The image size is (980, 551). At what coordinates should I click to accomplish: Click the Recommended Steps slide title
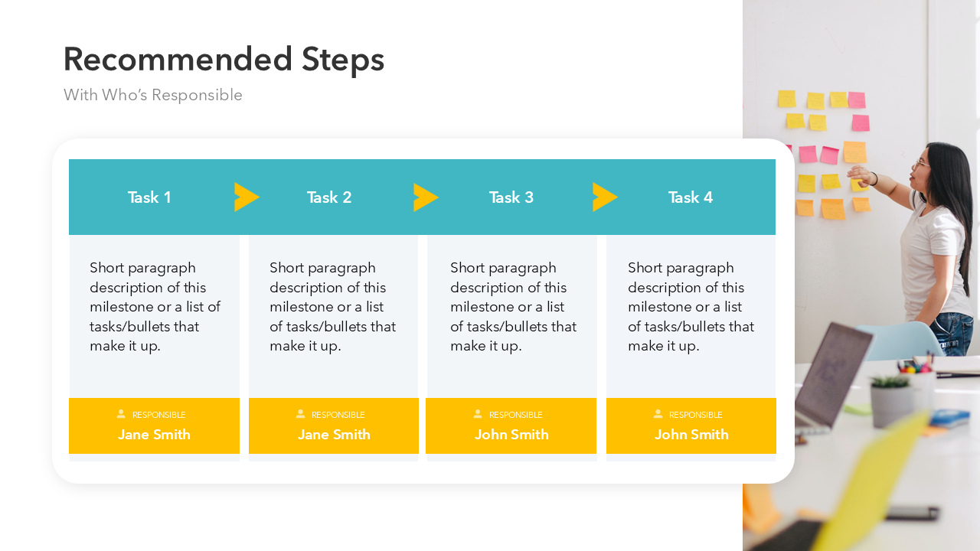tap(224, 60)
